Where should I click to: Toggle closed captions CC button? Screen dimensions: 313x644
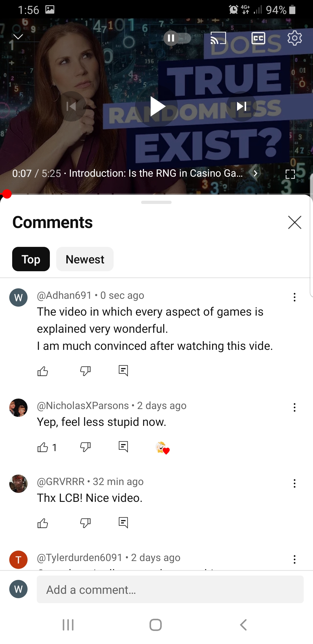(x=258, y=38)
